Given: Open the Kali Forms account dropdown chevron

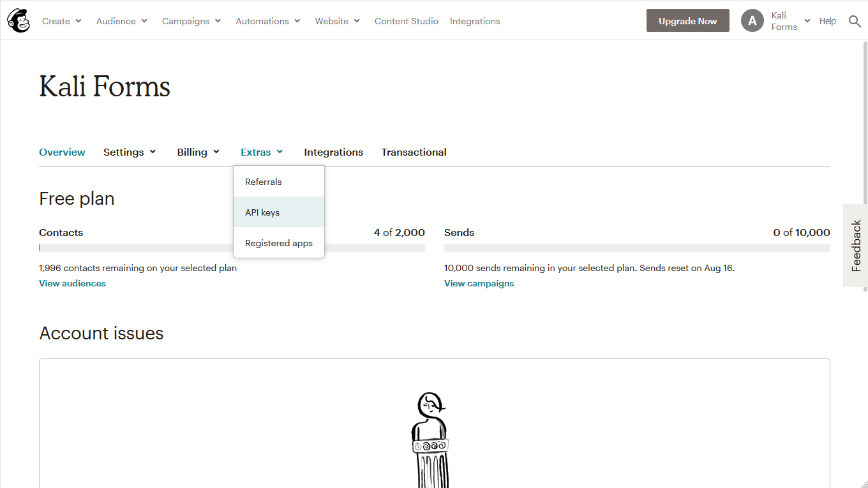Looking at the screenshot, I should click(x=807, y=21).
